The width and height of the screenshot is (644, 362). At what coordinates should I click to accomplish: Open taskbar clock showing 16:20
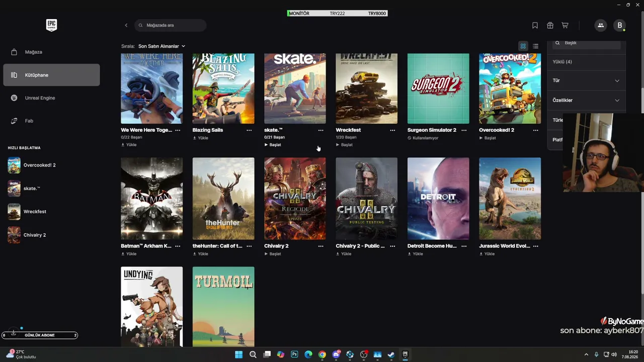click(630, 354)
